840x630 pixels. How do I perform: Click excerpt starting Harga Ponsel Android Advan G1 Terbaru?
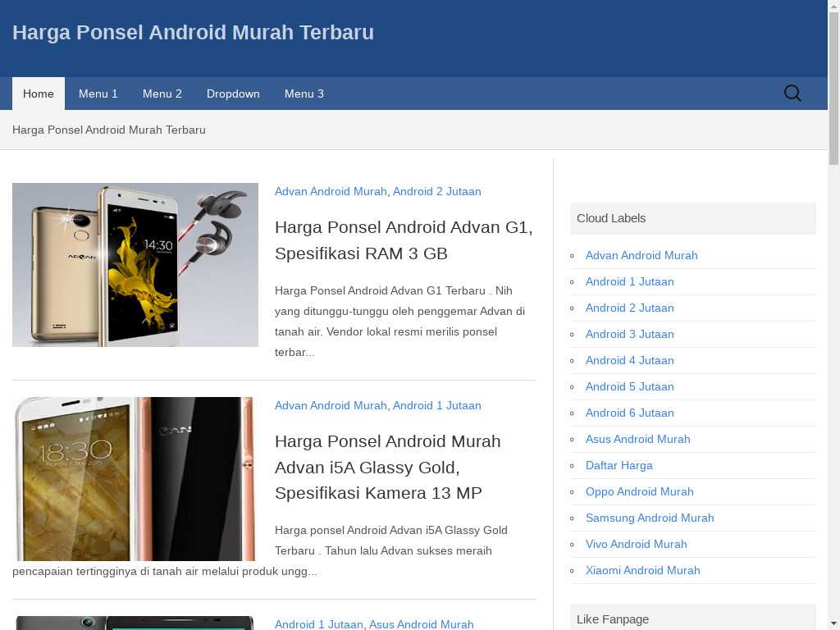coord(400,322)
